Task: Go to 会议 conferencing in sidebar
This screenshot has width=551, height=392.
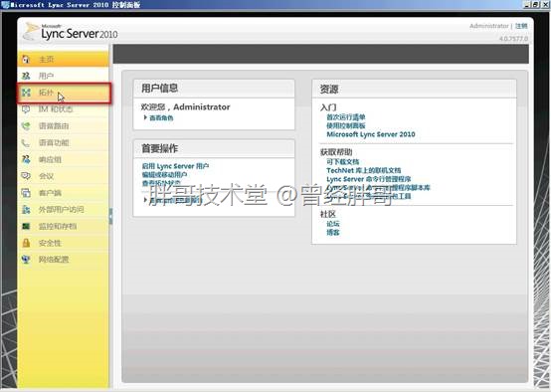Action: coord(64,176)
